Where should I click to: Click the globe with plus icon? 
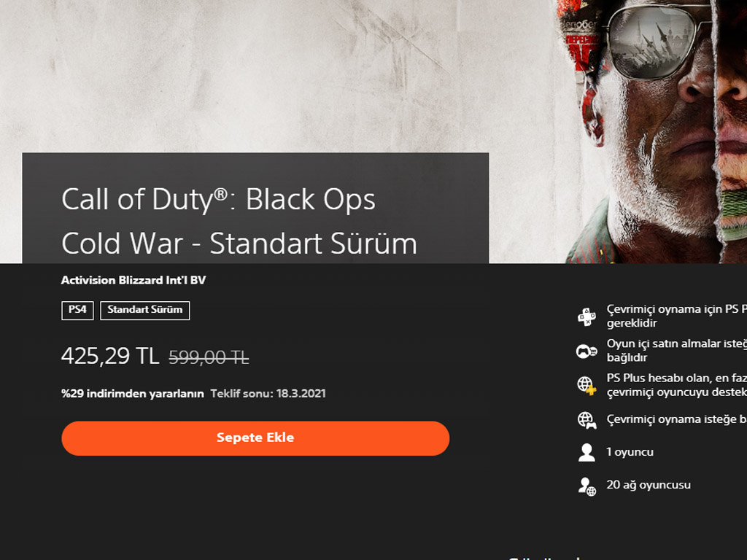(x=587, y=385)
